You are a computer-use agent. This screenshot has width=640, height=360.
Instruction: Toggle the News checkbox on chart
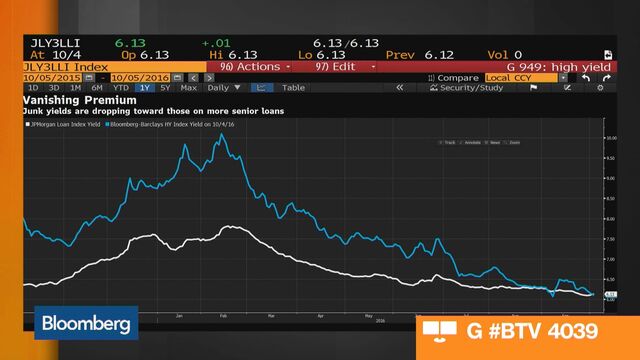486,142
